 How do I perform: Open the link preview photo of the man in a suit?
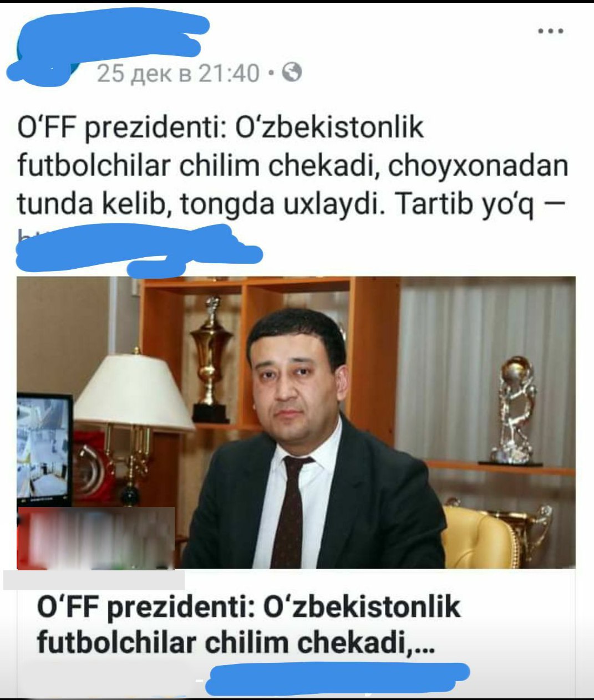[x=296, y=423]
